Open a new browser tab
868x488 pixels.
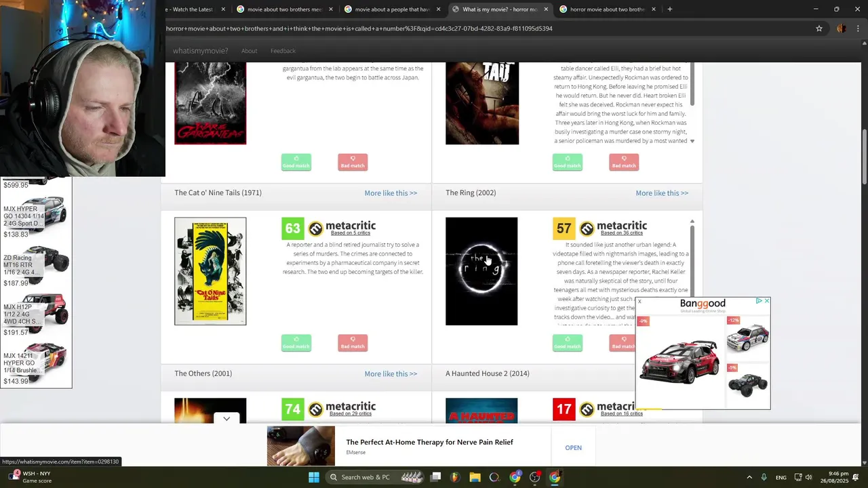tap(669, 9)
